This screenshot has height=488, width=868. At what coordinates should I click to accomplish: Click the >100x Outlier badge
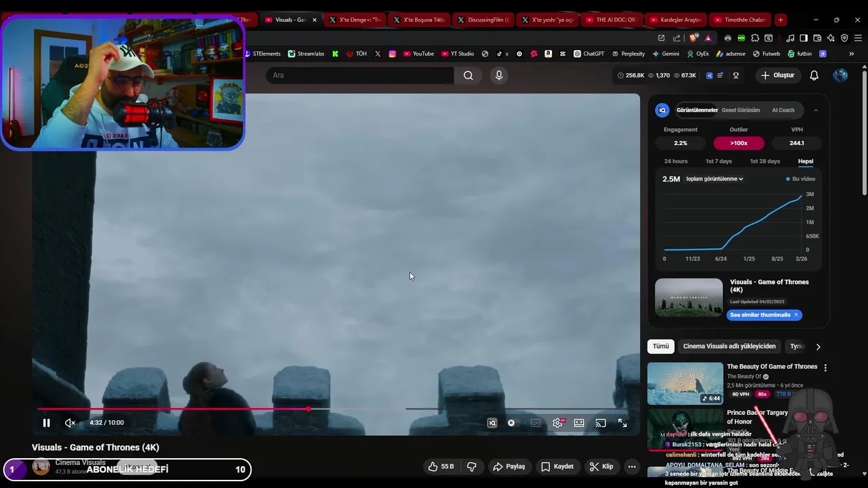[x=738, y=143]
